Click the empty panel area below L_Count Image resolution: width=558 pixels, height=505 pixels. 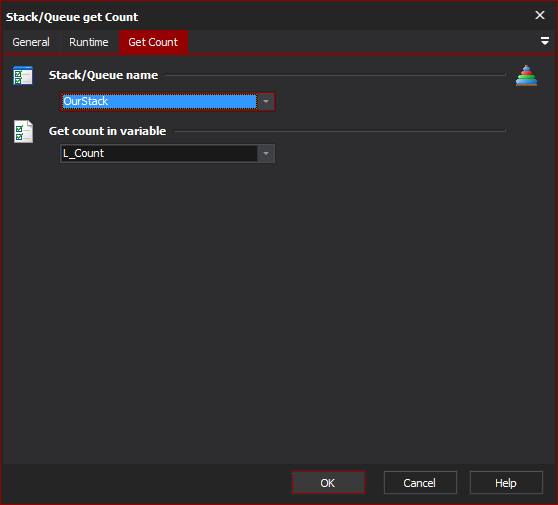tap(279, 313)
